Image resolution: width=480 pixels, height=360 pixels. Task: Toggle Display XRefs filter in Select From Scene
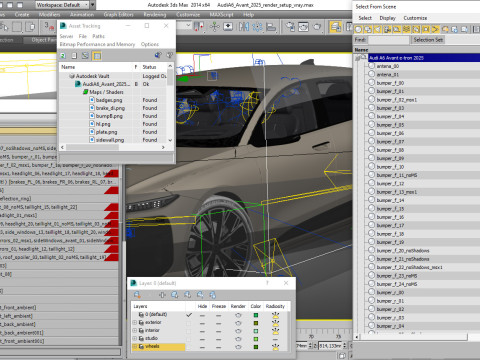click(426, 29)
